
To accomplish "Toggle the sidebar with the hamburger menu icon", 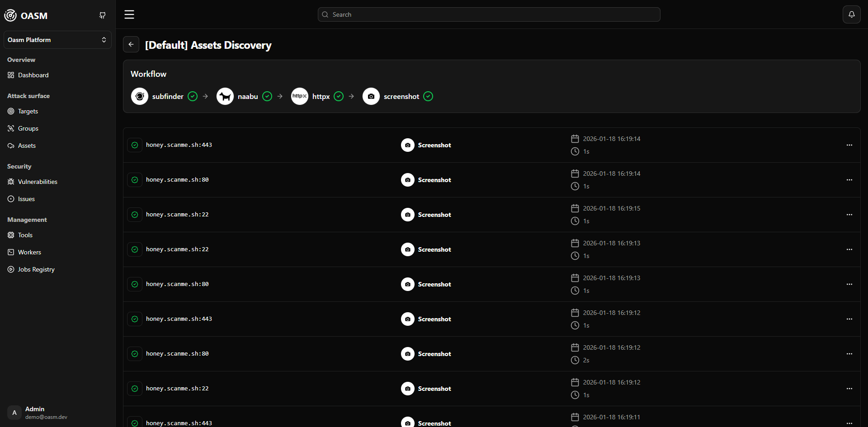I will click(x=129, y=14).
